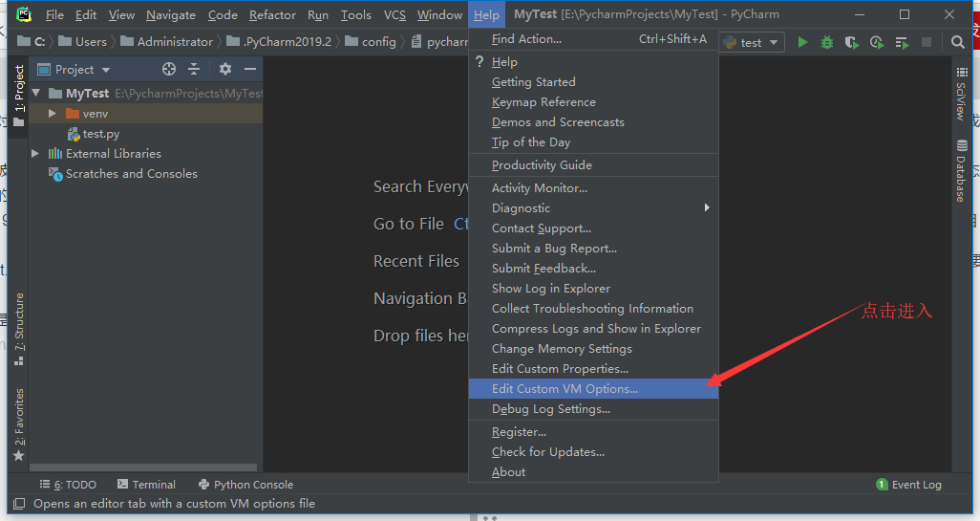
Task: Click the Run green play icon
Action: [x=802, y=42]
